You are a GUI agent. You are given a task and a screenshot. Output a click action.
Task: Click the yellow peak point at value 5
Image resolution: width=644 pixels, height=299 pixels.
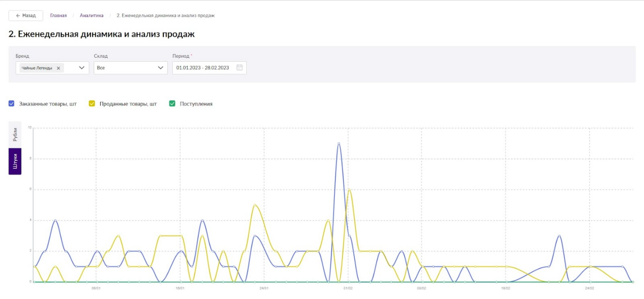255,205
